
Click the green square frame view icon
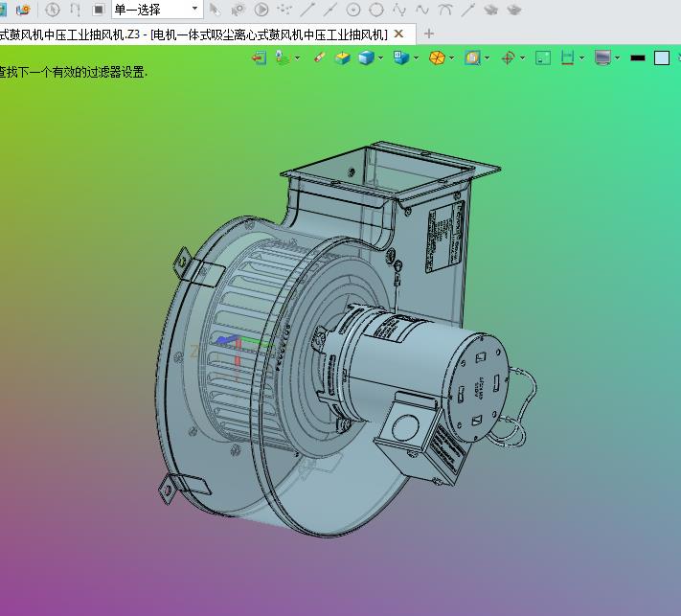tap(543, 57)
